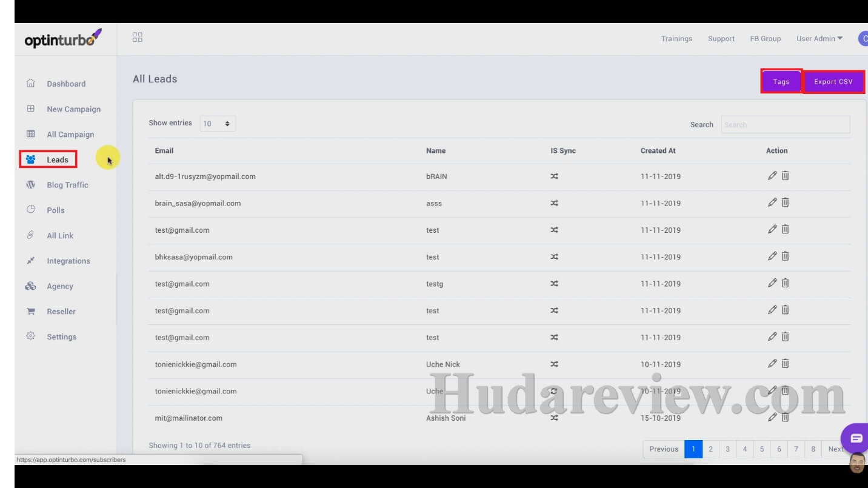Click sync icon for bRAIN row
868x488 pixels.
click(554, 176)
